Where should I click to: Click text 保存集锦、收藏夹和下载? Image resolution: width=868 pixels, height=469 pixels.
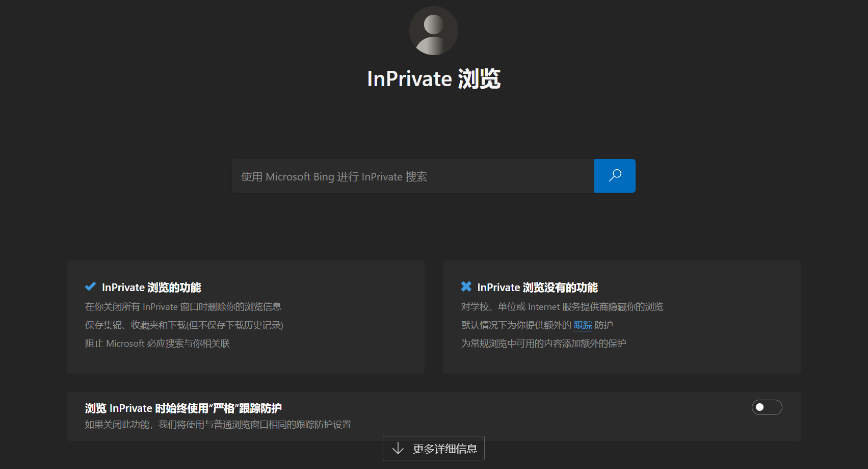[x=136, y=325]
